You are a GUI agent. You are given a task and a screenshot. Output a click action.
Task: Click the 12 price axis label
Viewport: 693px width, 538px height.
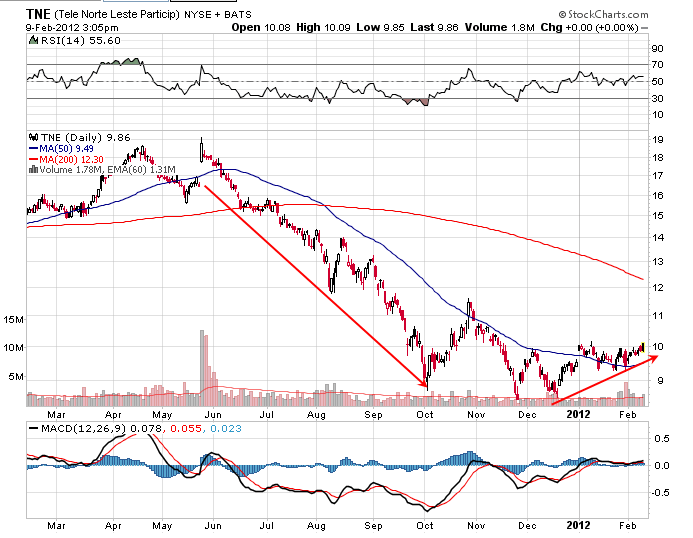tap(657, 288)
